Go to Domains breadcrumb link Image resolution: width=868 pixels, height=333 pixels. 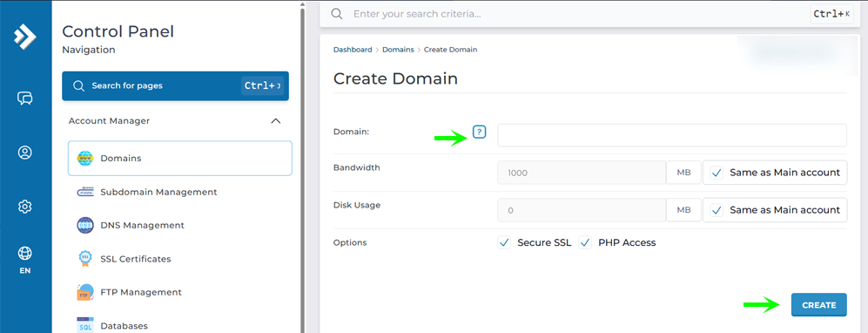tap(398, 50)
